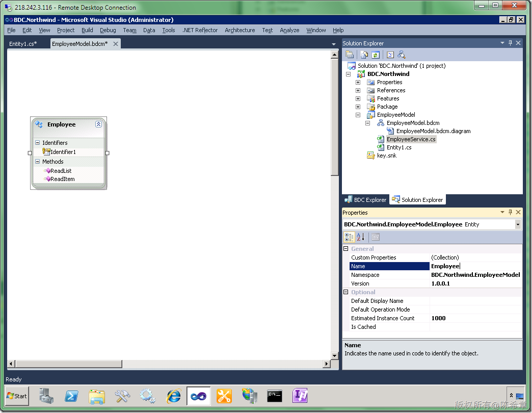Open the Debug menu
532x413 pixels.
pyautogui.click(x=108, y=30)
